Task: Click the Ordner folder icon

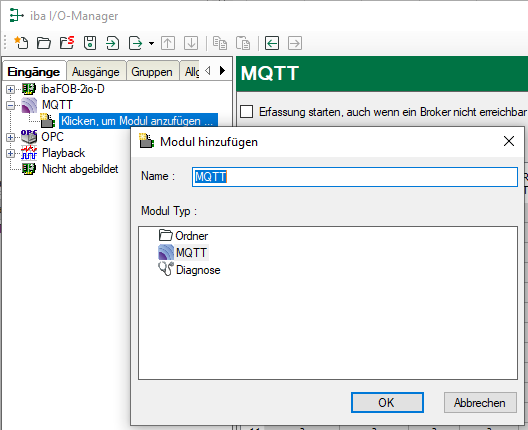Action: (166, 235)
